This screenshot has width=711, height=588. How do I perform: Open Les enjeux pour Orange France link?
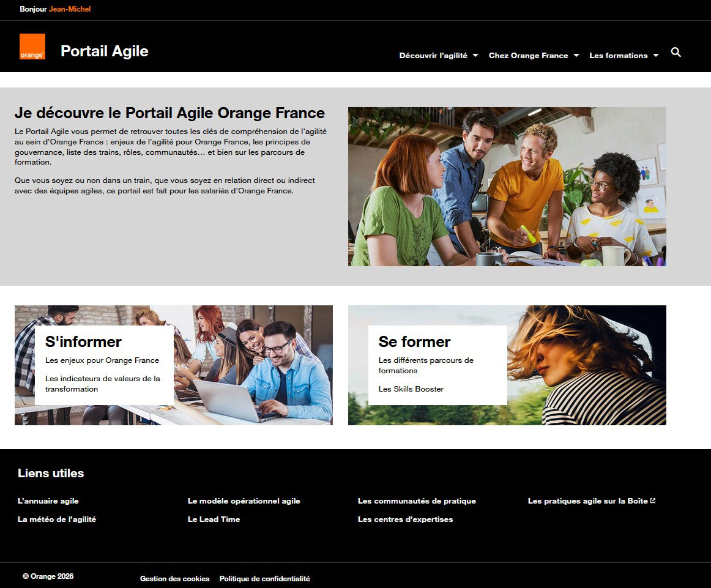(x=102, y=360)
